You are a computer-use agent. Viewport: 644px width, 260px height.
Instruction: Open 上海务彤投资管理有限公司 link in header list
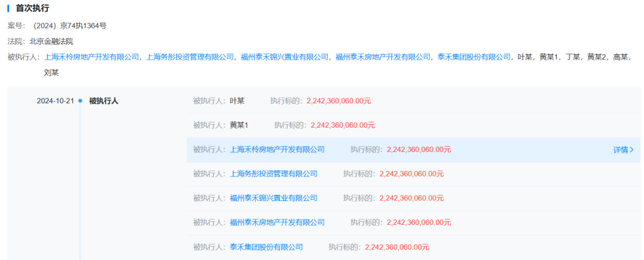pyautogui.click(x=190, y=57)
